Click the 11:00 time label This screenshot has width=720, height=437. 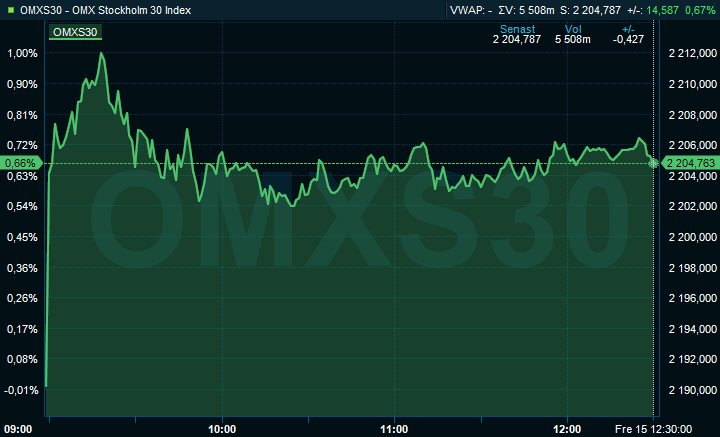394,430
